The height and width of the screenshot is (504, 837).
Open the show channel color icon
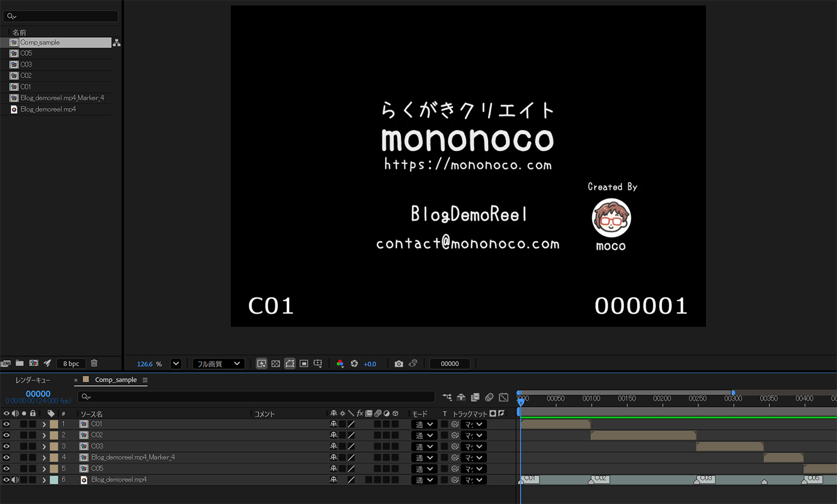tap(340, 364)
